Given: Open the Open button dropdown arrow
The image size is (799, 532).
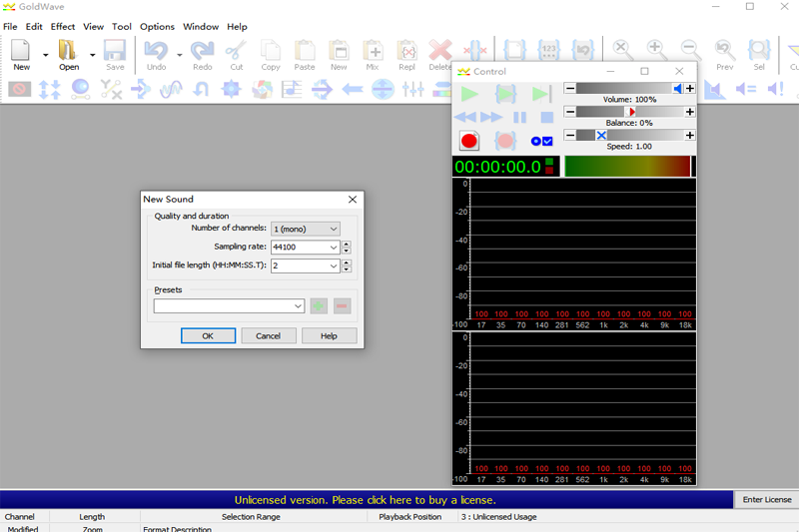Looking at the screenshot, I should [x=92, y=55].
